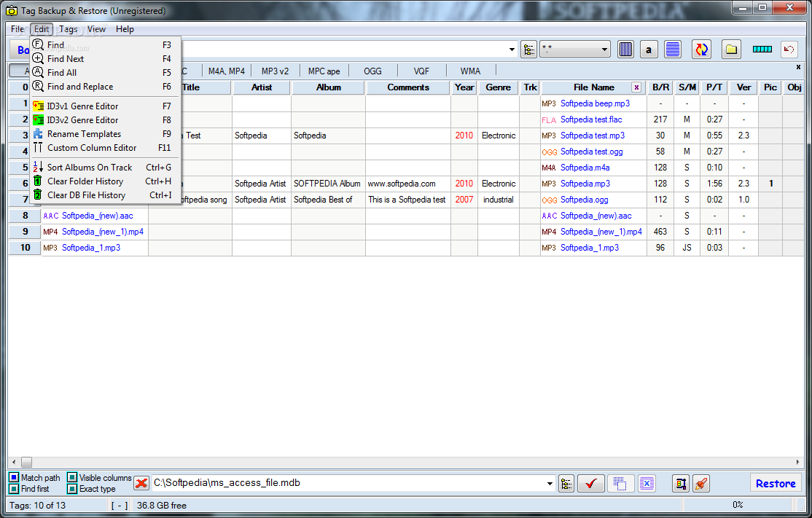Toggle Find first checkbox
812x518 pixels.
click(14, 489)
